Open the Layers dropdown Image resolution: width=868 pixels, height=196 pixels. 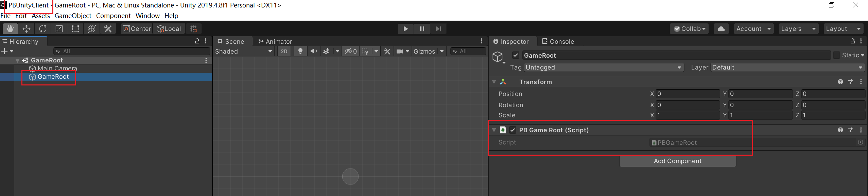tap(798, 29)
